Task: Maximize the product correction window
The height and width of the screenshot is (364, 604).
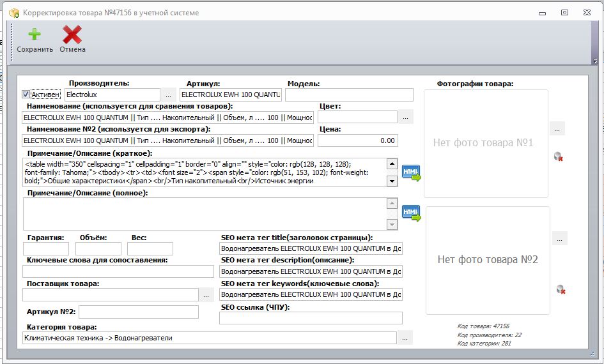Action: tap(564, 13)
